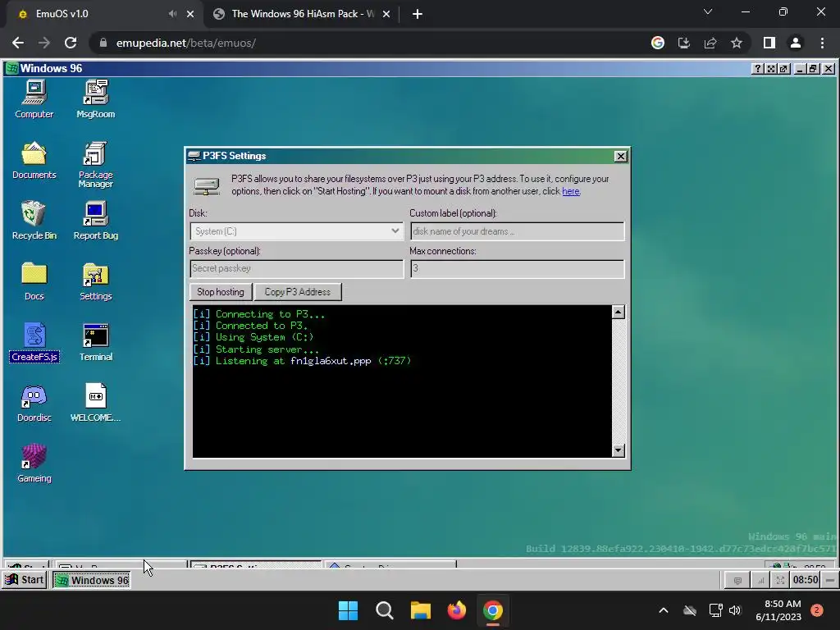Click the Windows 96 taskbar button
840x630 pixels.
tap(93, 580)
